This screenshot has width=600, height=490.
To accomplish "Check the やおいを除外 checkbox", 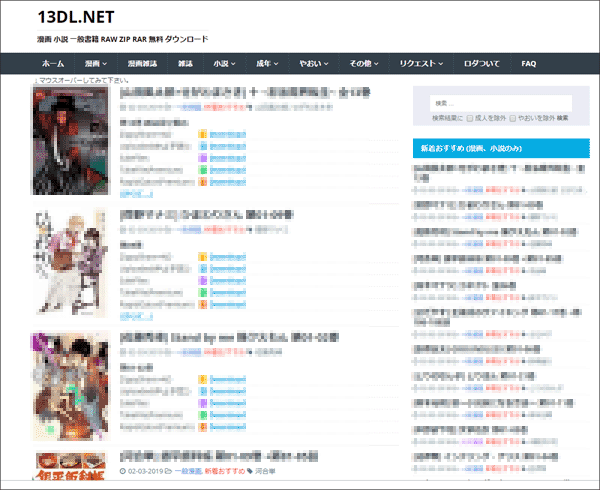I will pos(513,118).
